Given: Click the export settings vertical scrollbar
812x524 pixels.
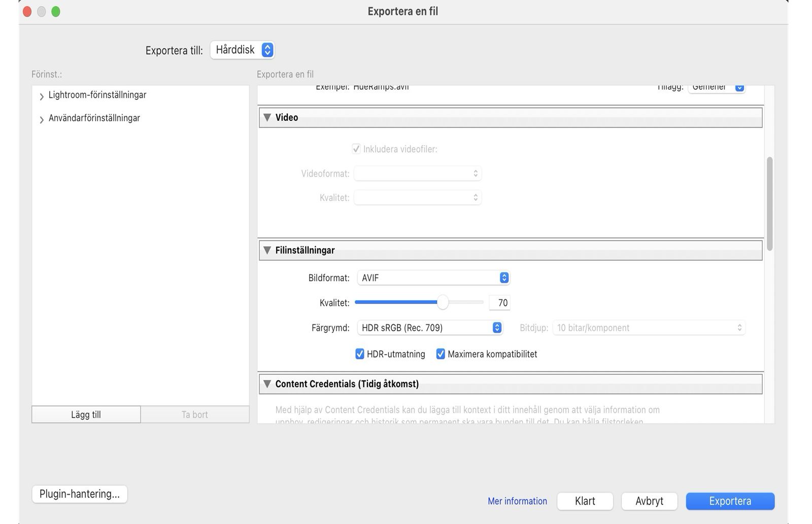Looking at the screenshot, I should click(x=769, y=203).
